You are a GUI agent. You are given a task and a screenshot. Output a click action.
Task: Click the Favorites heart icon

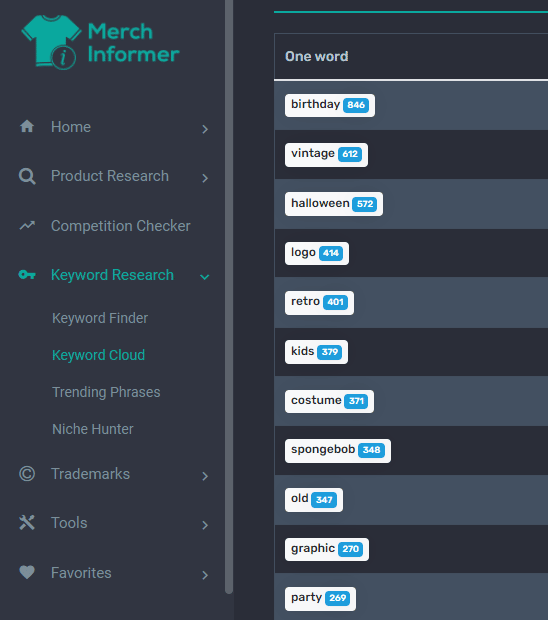click(27, 572)
